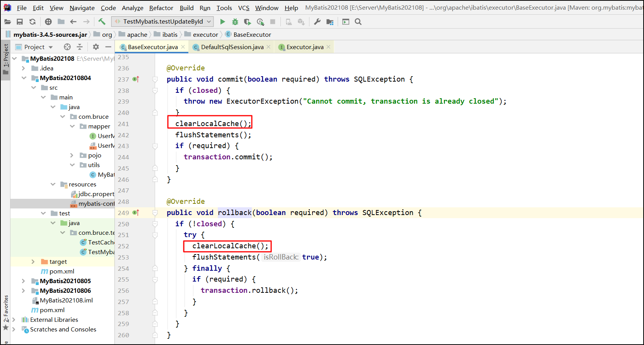The height and width of the screenshot is (345, 644).
Task: Start debugging with the green bug icon
Action: point(235,22)
